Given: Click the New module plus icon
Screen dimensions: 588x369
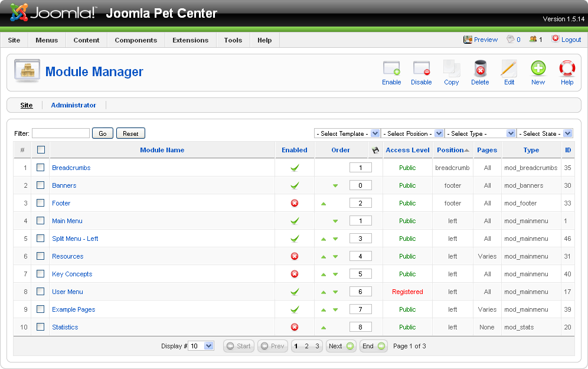Looking at the screenshot, I should pyautogui.click(x=538, y=68).
